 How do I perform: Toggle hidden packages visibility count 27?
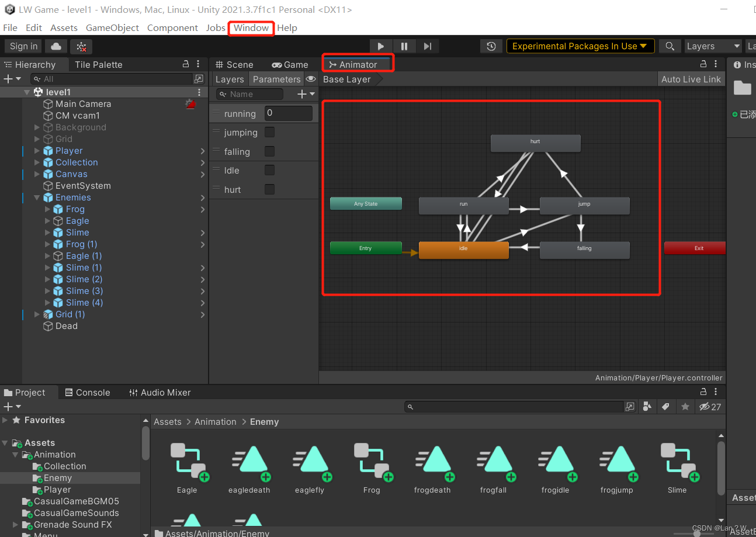tap(710, 407)
